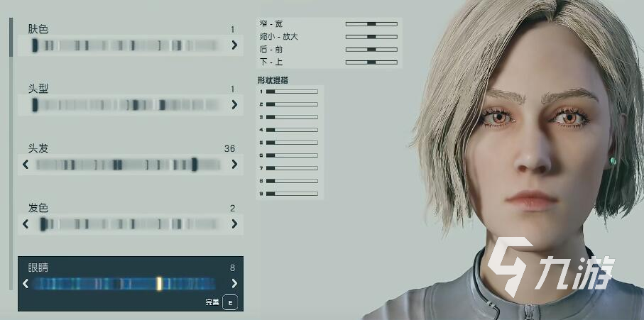Click the 缩小 - 放大 slider
The width and height of the screenshot is (644, 320).
(x=371, y=37)
